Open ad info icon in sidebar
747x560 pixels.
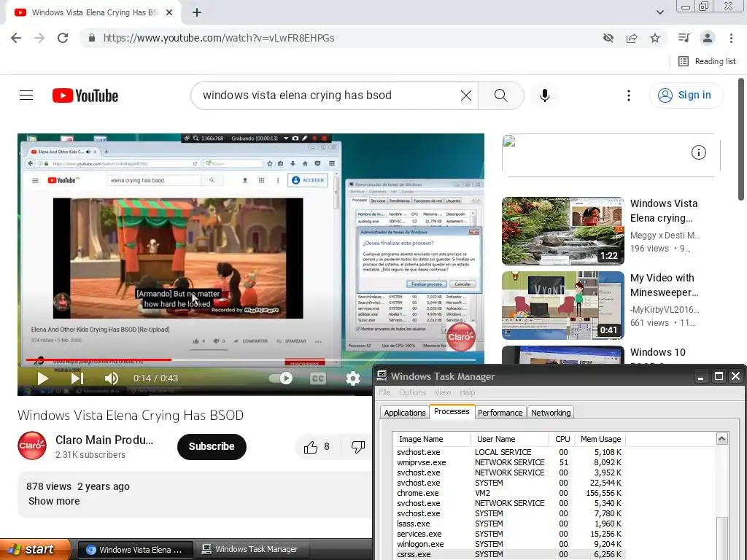pos(698,152)
